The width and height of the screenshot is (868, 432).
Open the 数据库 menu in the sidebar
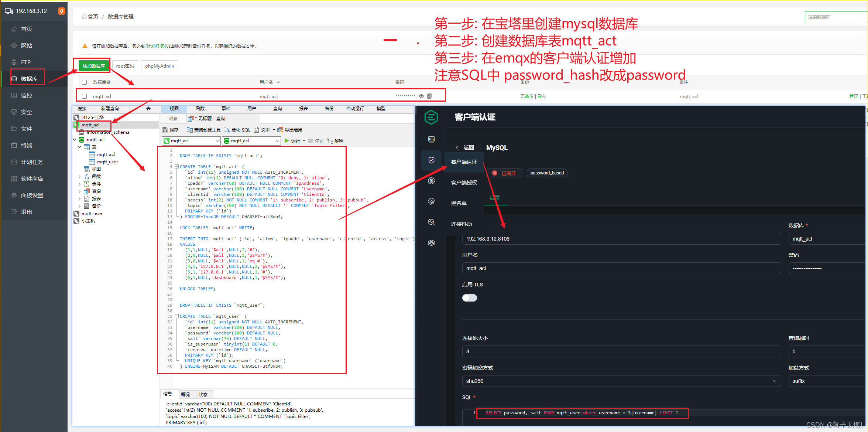pyautogui.click(x=29, y=79)
